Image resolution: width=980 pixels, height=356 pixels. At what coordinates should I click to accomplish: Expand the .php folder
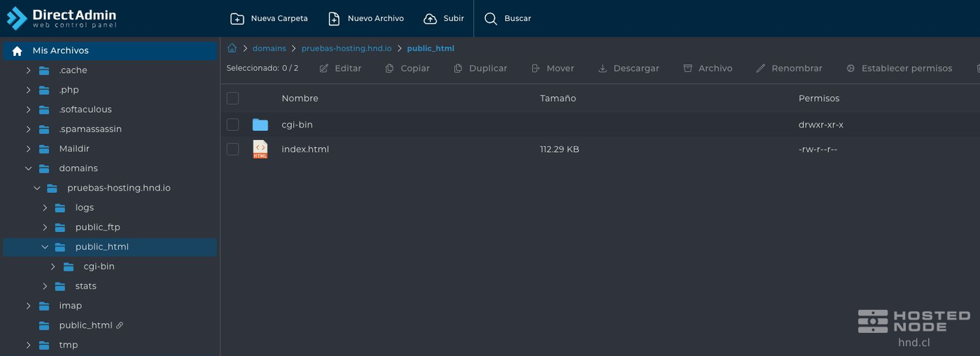point(29,90)
